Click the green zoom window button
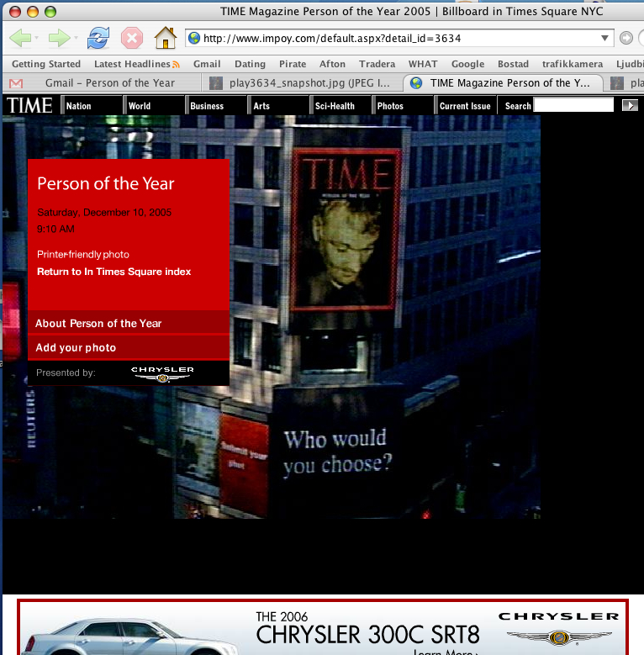Viewport: 644px width, 655px height. [x=50, y=12]
